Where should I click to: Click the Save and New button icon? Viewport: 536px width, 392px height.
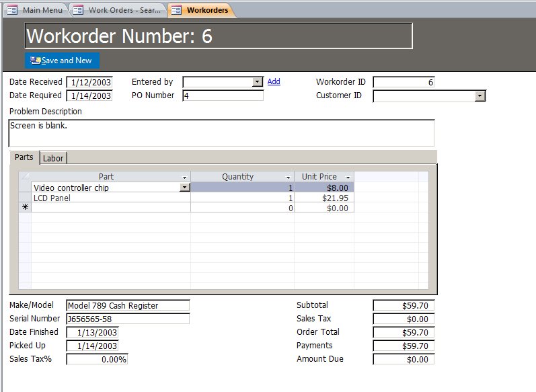tap(35, 61)
